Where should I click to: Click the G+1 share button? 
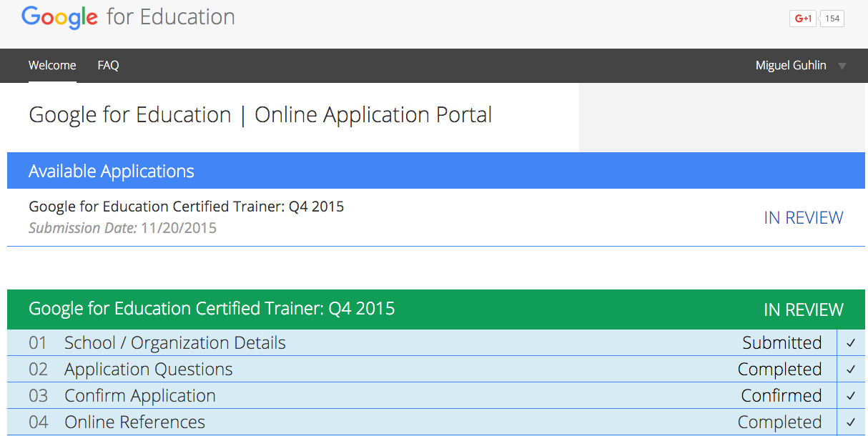pos(803,19)
